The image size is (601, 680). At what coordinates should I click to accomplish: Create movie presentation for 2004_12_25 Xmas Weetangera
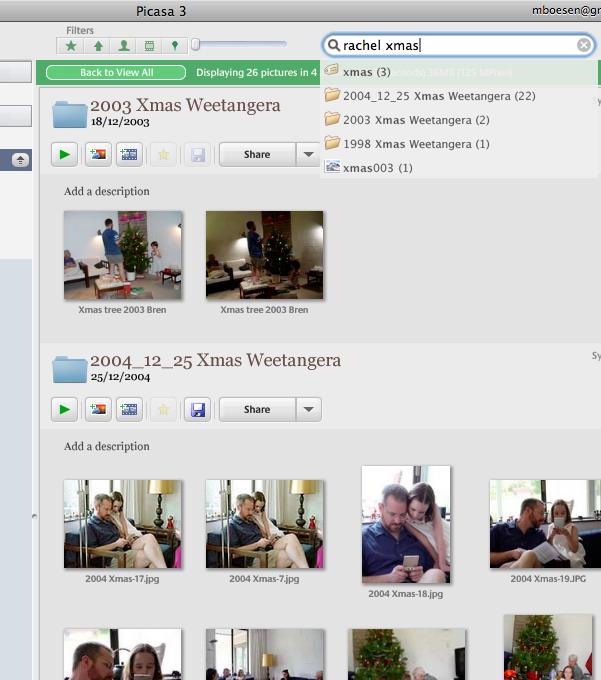[129, 409]
